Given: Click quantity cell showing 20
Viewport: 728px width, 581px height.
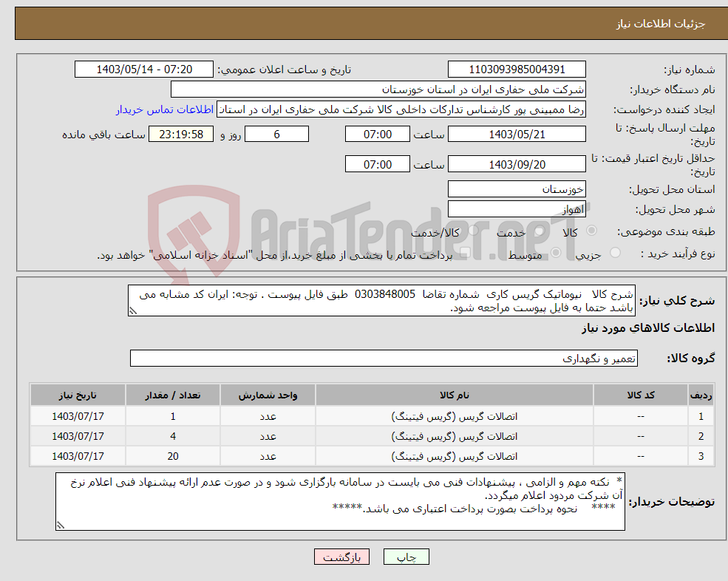Looking at the screenshot, I should 173,457.
